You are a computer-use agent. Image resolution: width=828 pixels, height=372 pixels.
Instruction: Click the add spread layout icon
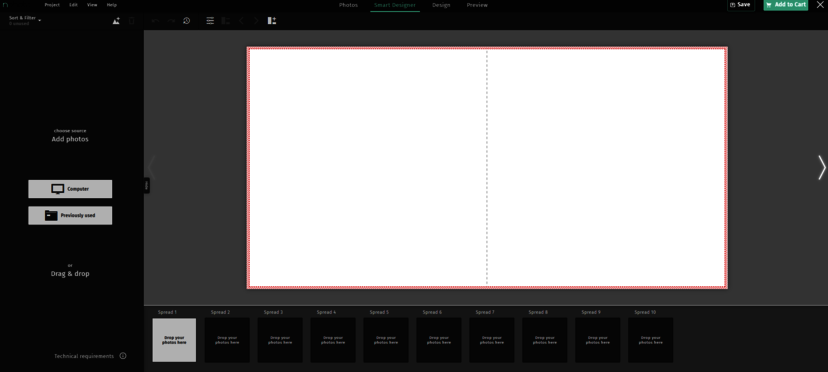[272, 21]
